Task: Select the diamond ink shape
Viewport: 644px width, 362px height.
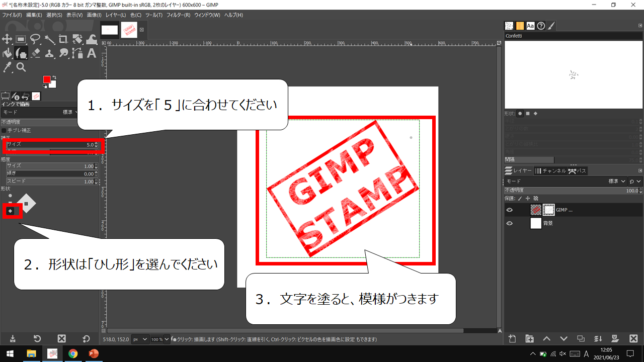Action: point(10,211)
